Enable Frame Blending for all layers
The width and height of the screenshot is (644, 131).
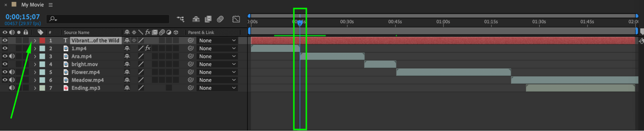pos(208,19)
